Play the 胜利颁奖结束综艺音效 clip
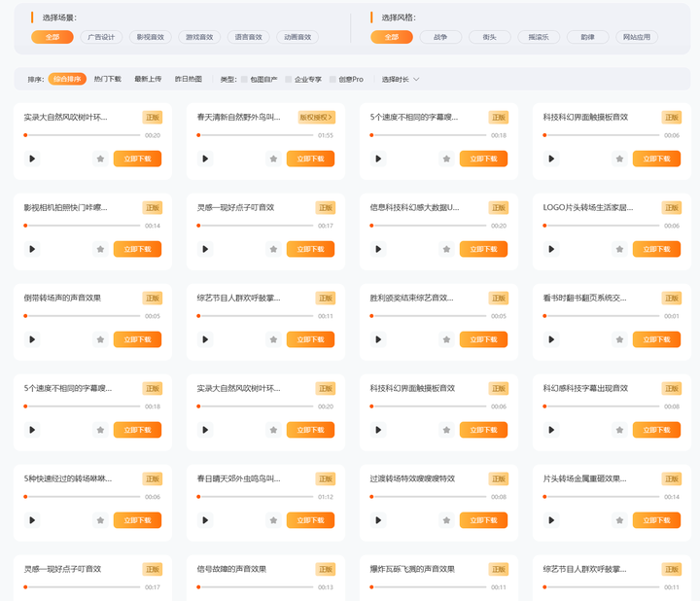The image size is (700, 601). point(378,339)
